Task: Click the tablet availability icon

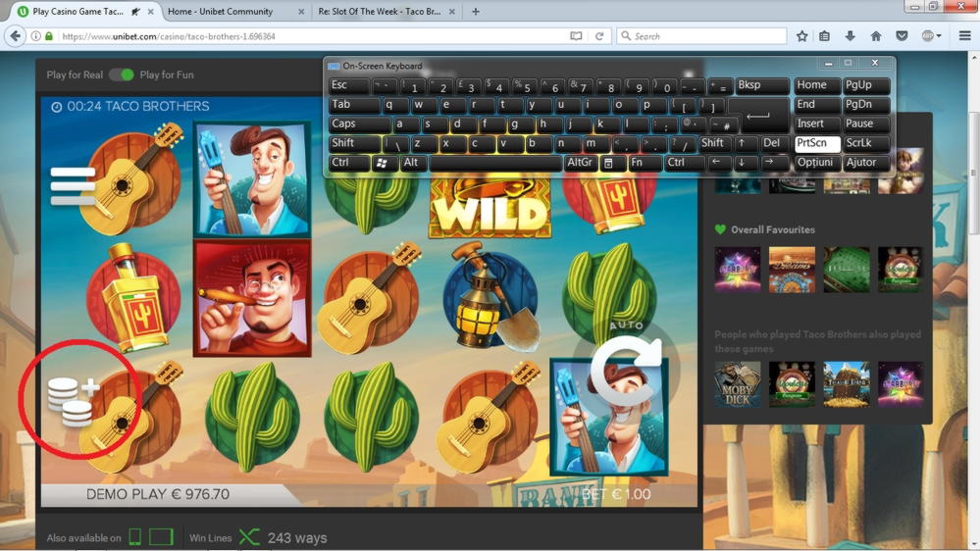Action: pos(161,536)
